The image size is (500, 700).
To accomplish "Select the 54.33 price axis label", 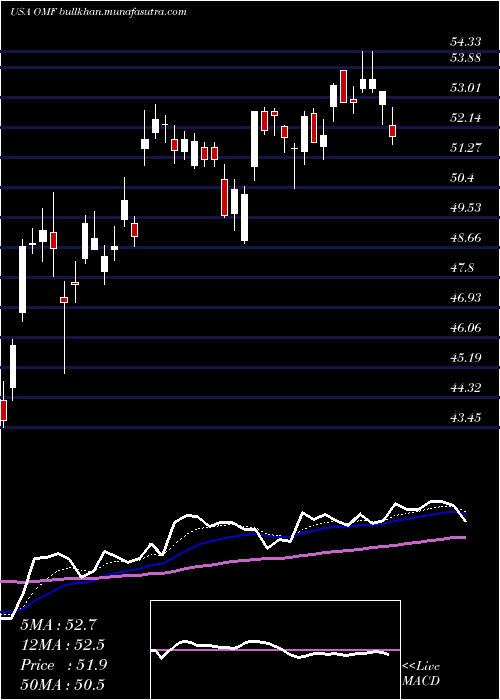I will (x=466, y=42).
